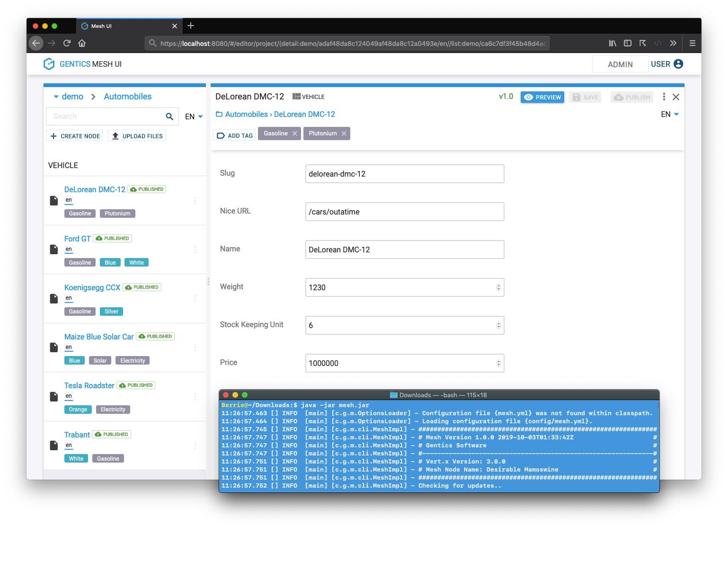The width and height of the screenshot is (728, 562).
Task: Open the Tesla Roadster list entry
Action: (x=89, y=385)
